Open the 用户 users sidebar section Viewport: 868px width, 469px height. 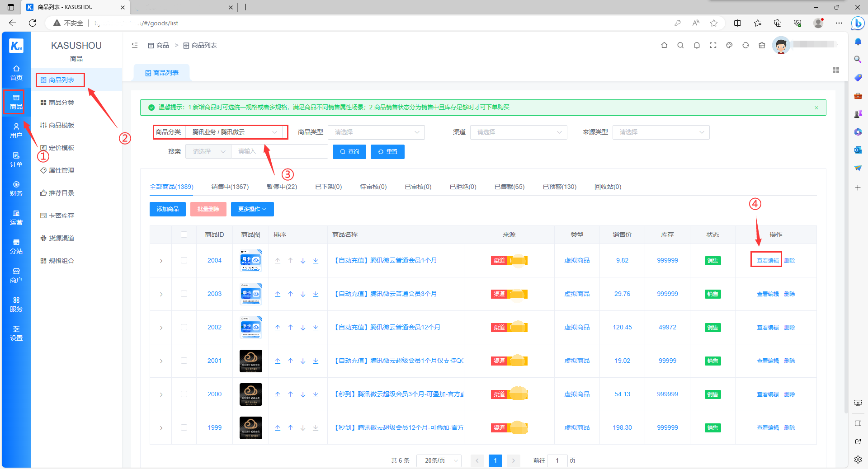(16, 131)
